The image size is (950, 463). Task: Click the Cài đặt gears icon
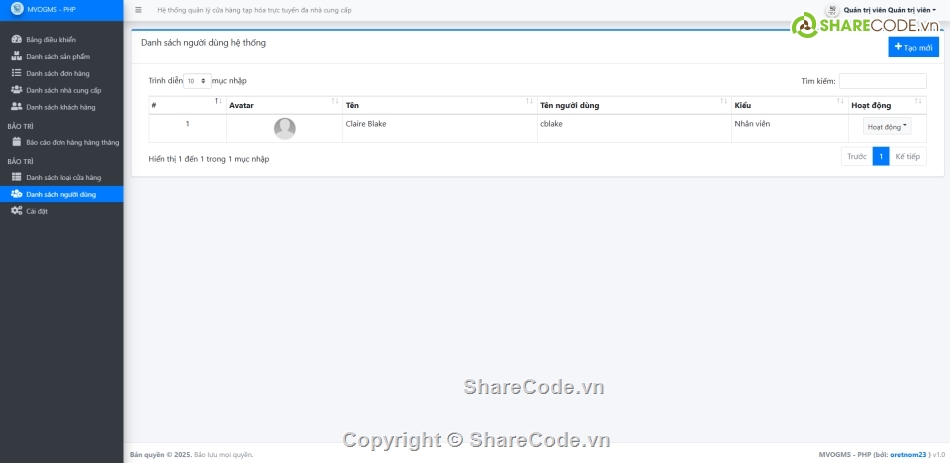[x=16, y=211]
